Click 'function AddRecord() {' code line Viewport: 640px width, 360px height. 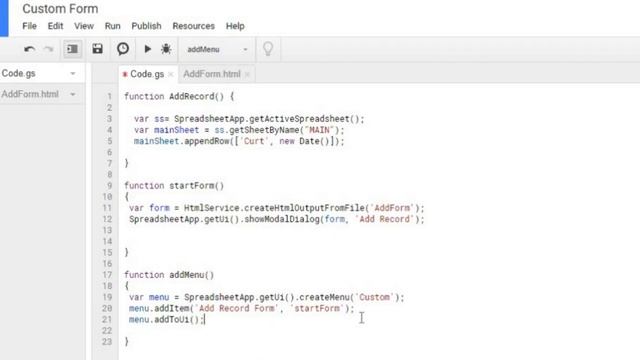(179, 96)
